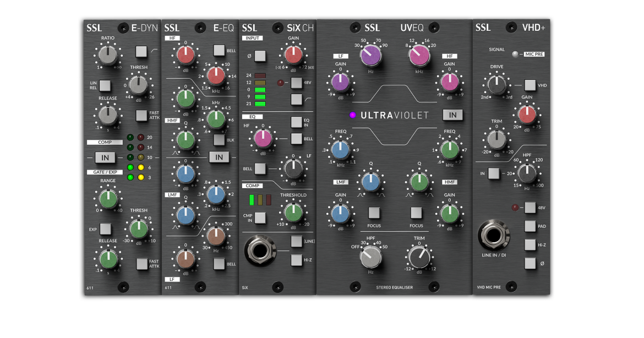Toggle the PAD button on VHD+
The image size is (644, 338).
coord(530,226)
